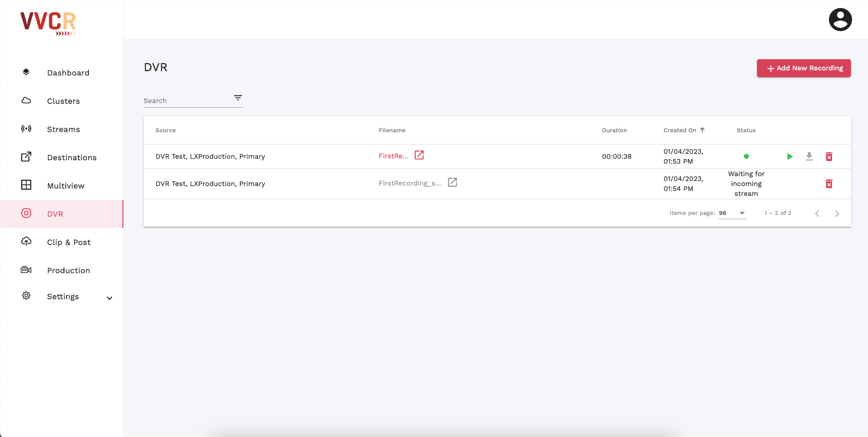
Task: Click the VVCR logo
Action: point(48,24)
